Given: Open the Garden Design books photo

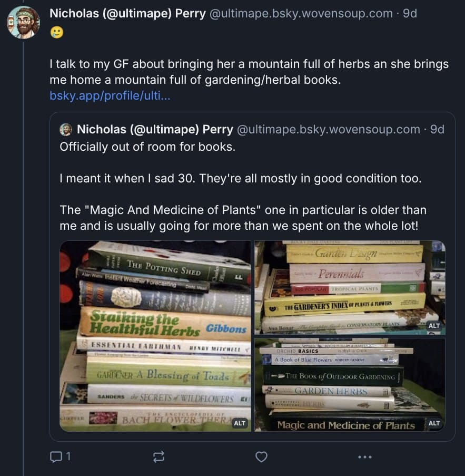Looking at the screenshot, I should (350, 287).
